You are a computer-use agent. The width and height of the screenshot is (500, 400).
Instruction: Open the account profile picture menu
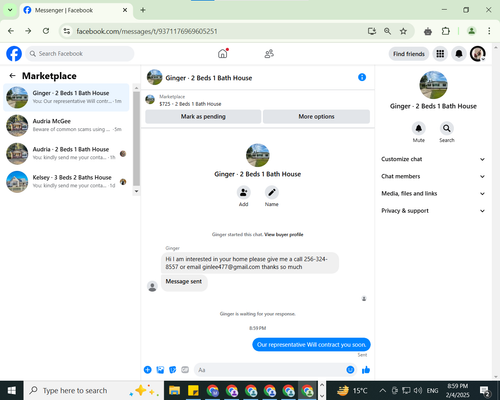click(478, 54)
